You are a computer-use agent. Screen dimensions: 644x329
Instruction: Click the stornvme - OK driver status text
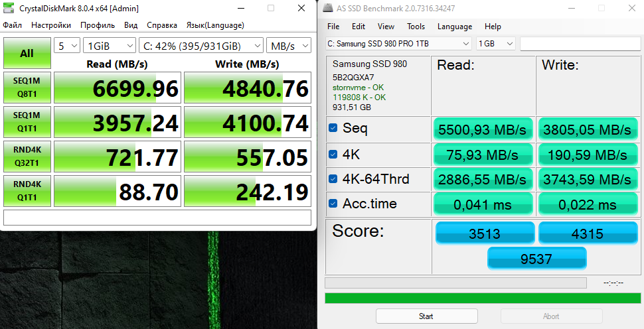pos(359,88)
